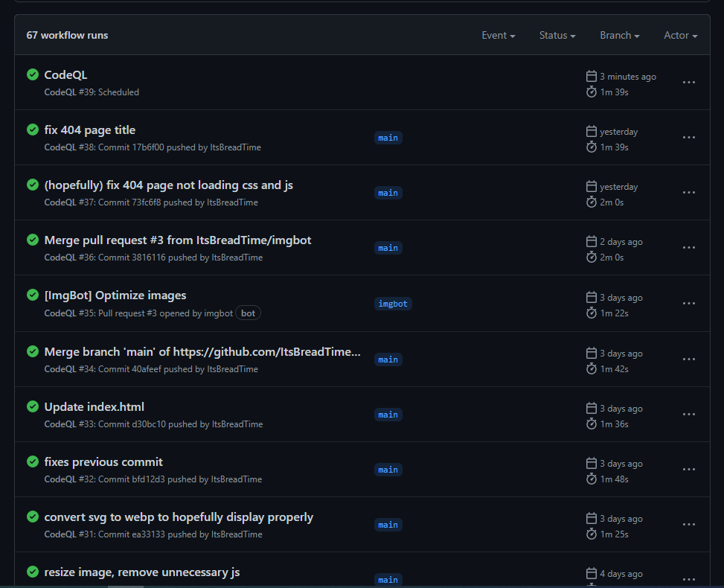Click the 'bot' badge next to imgbot
Image resolution: width=724 pixels, height=588 pixels.
tap(249, 313)
